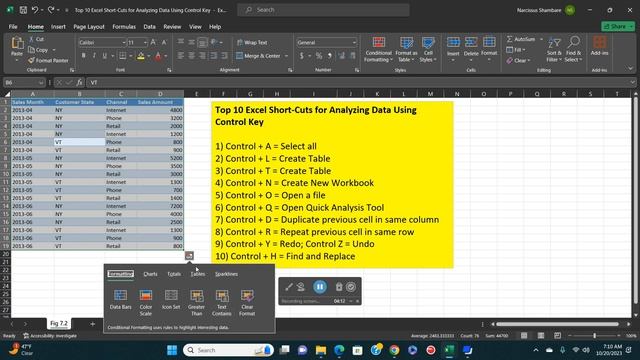This screenshot has height=360, width=640.
Task: Select the Totals tab in Quick Analysis
Action: pyautogui.click(x=174, y=274)
